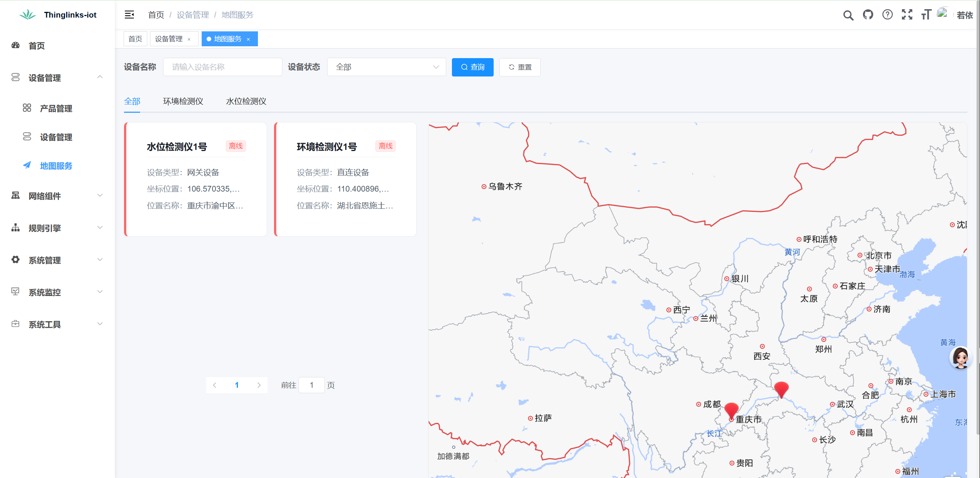Open the 首页 tab in the tab bar
This screenshot has width=980, height=478.
[x=135, y=39]
